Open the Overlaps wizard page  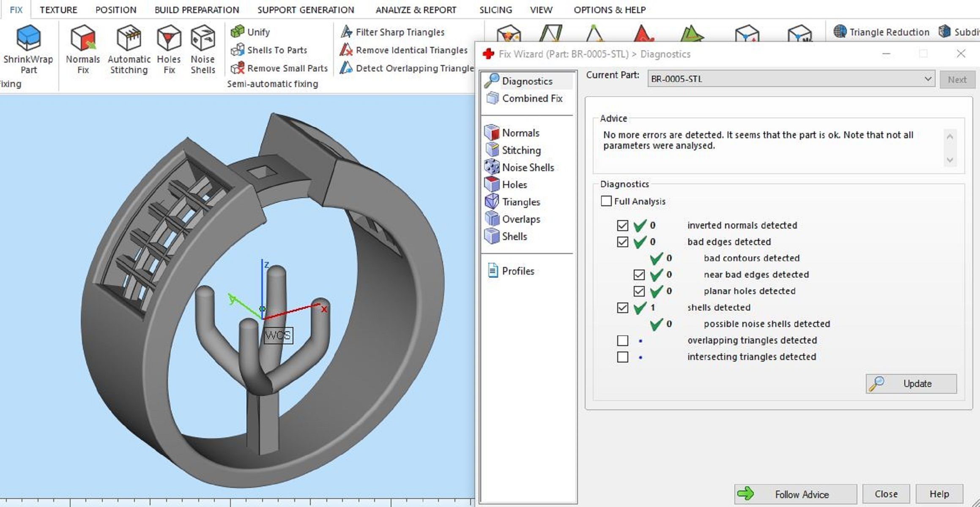512,219
